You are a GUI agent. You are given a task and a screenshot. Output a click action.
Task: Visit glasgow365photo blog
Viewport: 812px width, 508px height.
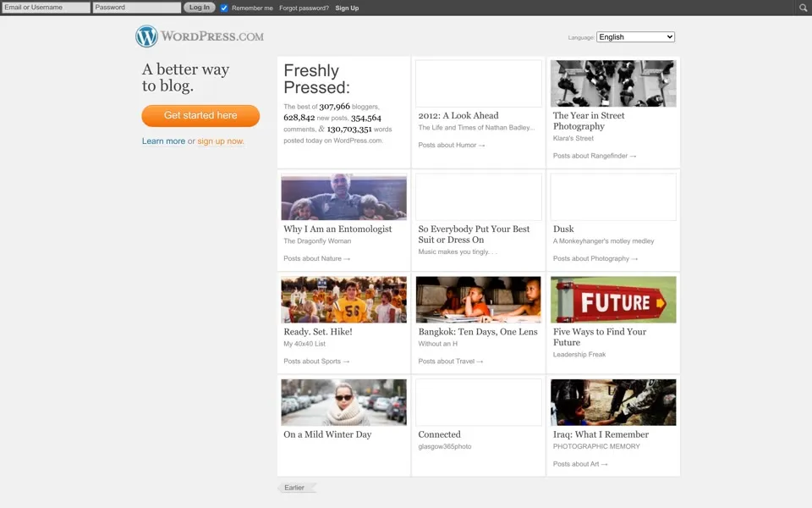(x=445, y=446)
